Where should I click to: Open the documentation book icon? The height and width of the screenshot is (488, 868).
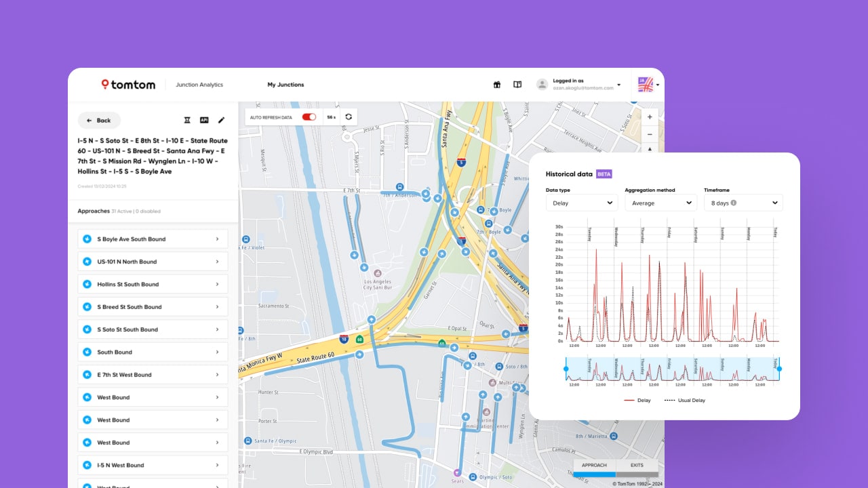click(x=517, y=85)
